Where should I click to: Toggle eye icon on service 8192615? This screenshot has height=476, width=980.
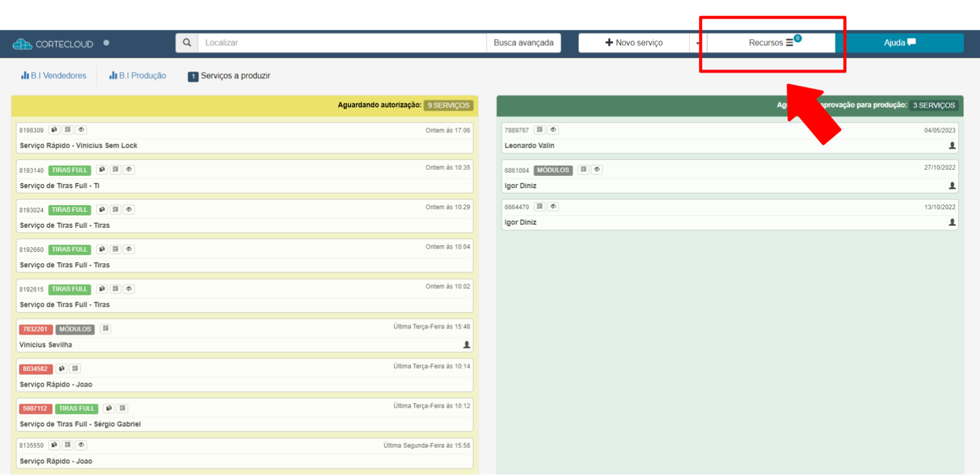(129, 289)
